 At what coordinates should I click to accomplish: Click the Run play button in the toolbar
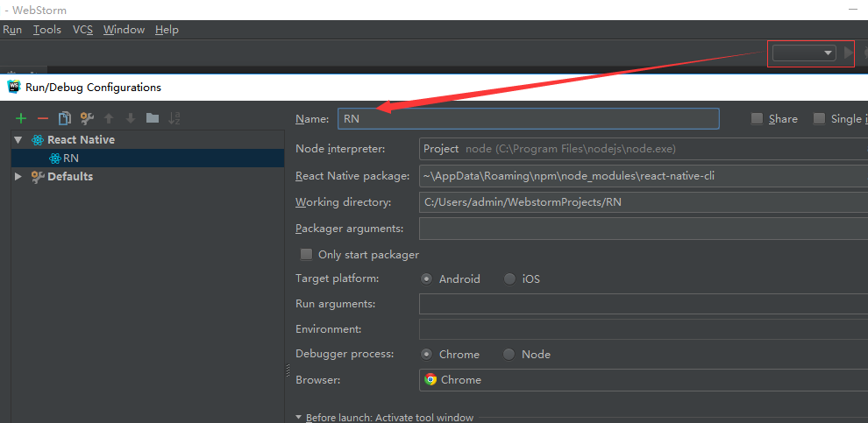[848, 53]
